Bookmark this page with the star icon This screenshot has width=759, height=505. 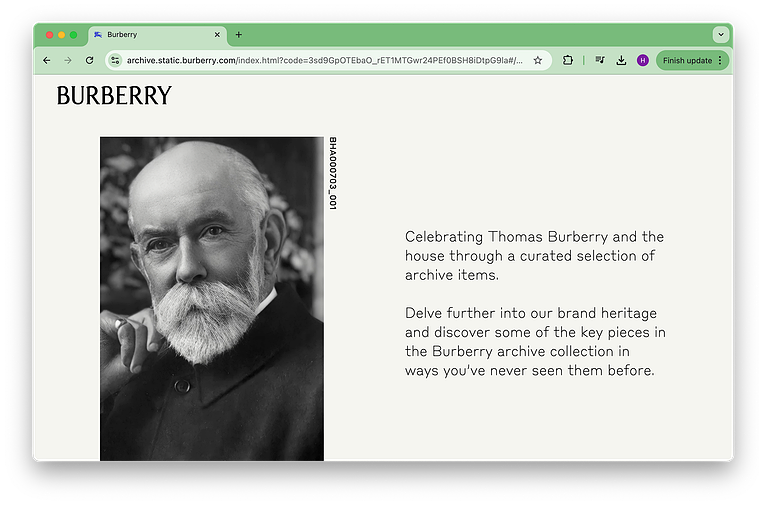click(538, 61)
